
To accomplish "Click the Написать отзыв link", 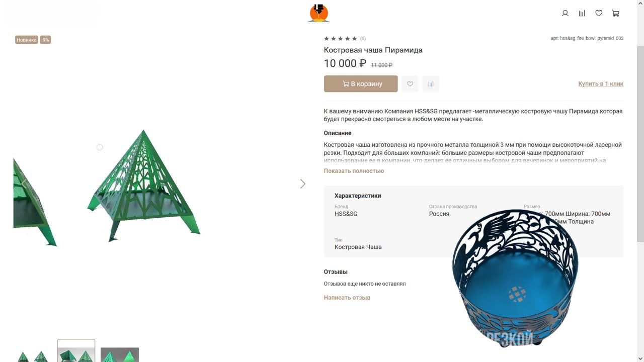I will pyautogui.click(x=347, y=298).
